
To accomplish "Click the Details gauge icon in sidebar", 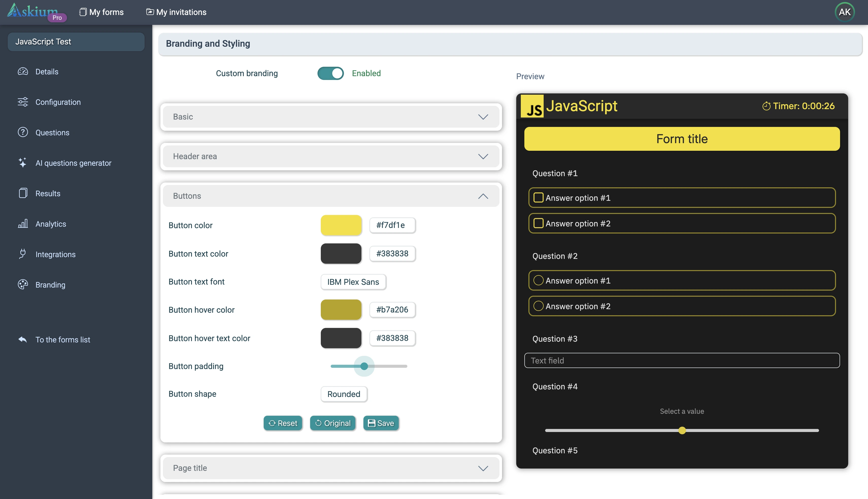I will (x=23, y=72).
